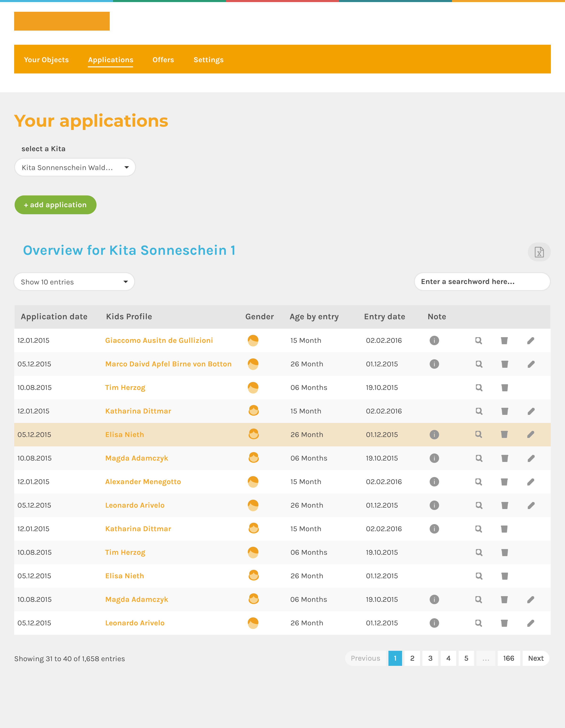Image resolution: width=565 pixels, height=728 pixels.
Task: Open the Kita Sonnenschein selection dropdown
Action: [x=75, y=167]
